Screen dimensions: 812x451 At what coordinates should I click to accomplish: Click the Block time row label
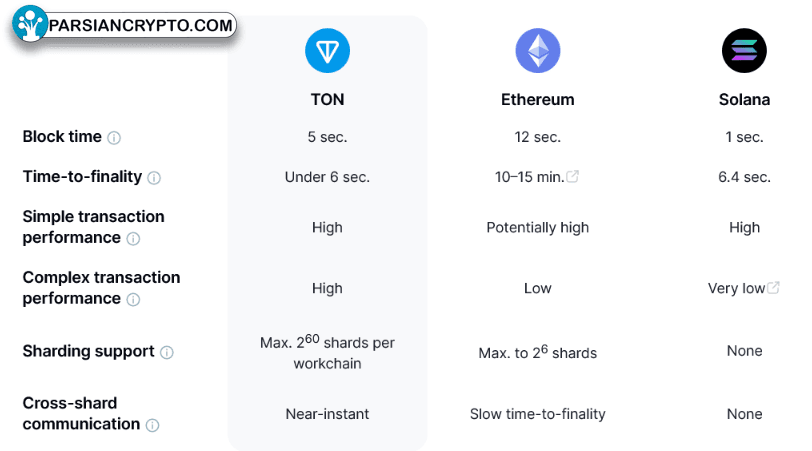[62, 137]
